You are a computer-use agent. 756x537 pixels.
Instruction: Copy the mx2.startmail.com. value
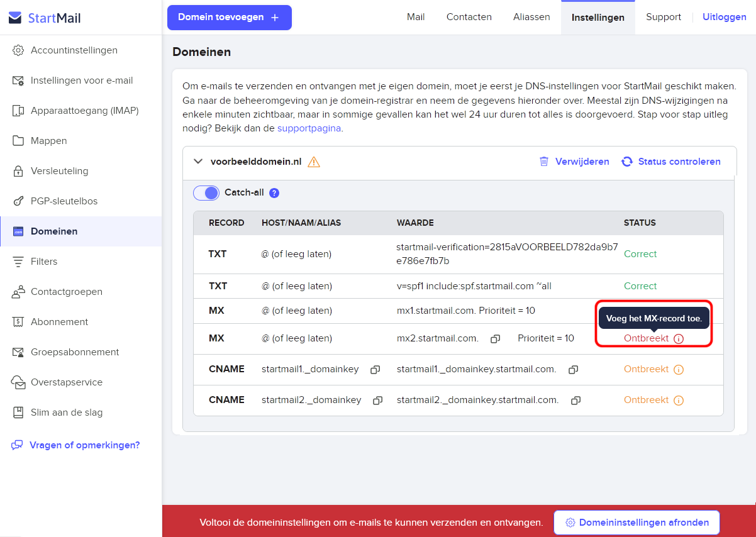click(x=496, y=339)
